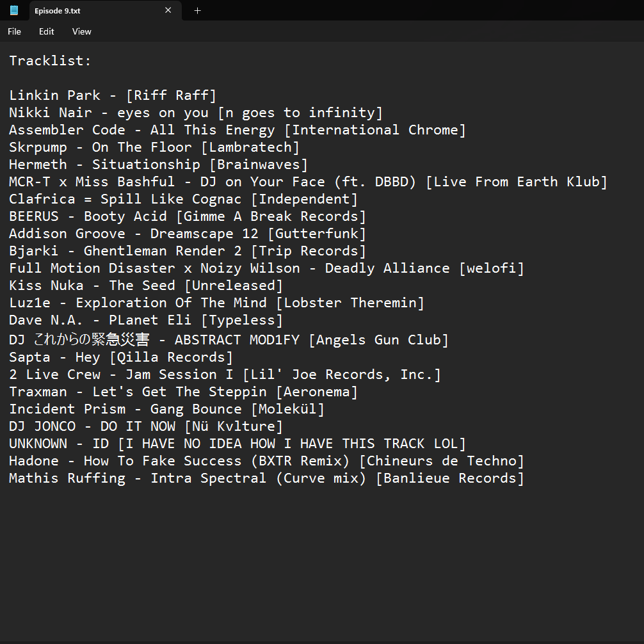Click the 'Linkin Park - [Riff Raff]' line
Image resolution: width=644 pixels, height=644 pixels.
113,95
